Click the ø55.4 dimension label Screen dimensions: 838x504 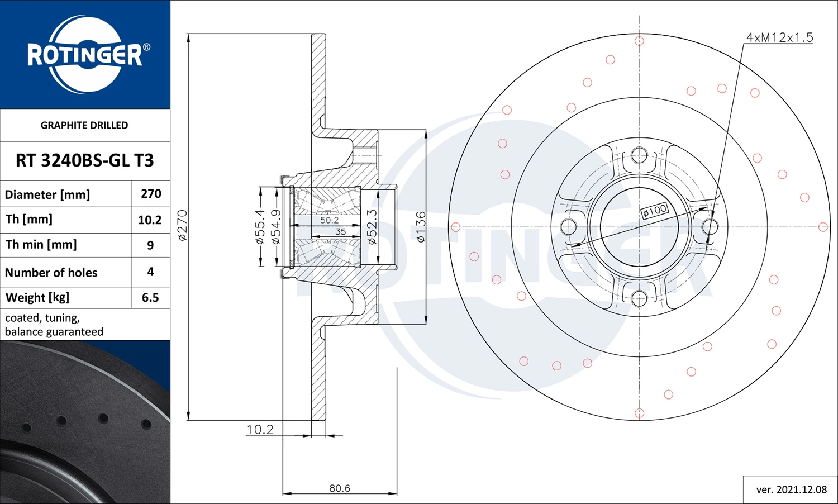click(x=259, y=227)
